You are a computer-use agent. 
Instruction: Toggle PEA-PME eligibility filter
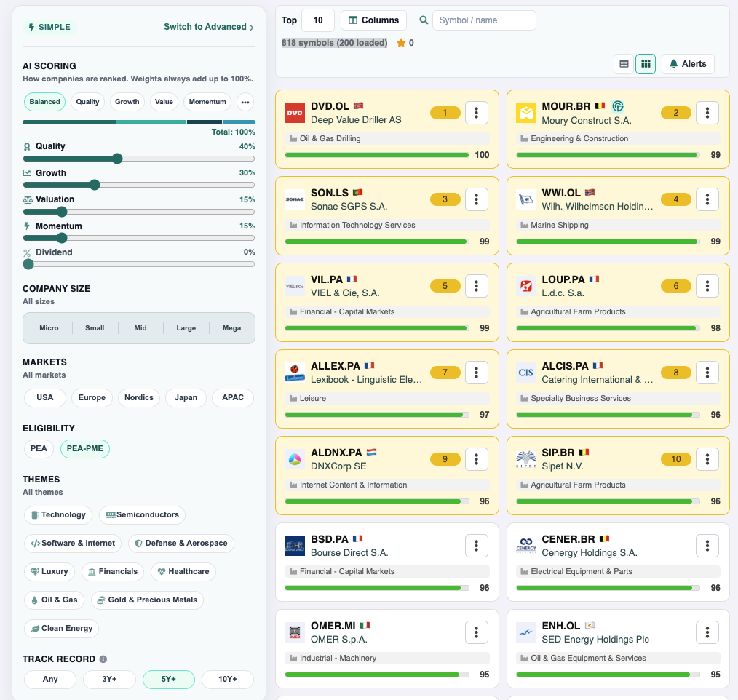(x=84, y=448)
